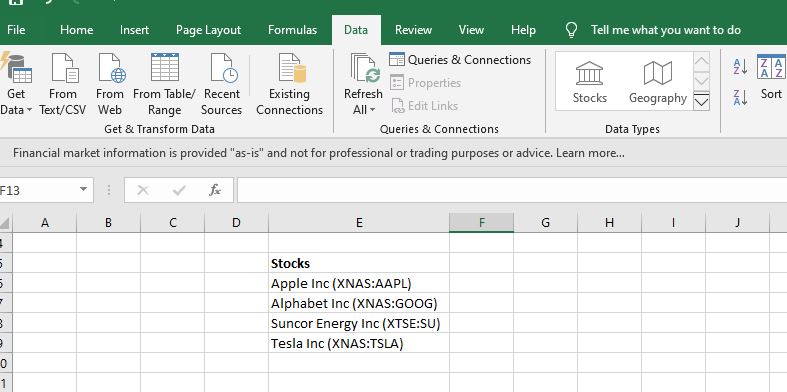
Task: Click the Select All corner triangle
Action: (x=5, y=223)
